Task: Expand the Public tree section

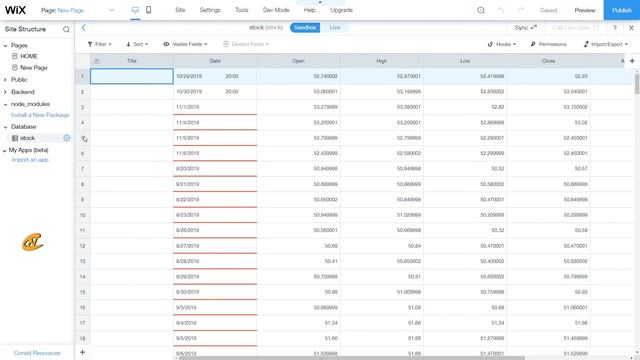Action: [5, 80]
